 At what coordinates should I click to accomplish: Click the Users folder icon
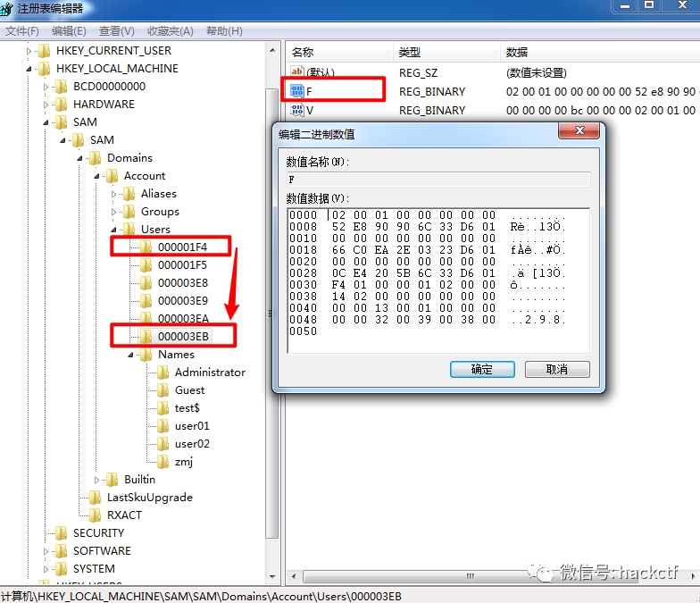click(129, 230)
